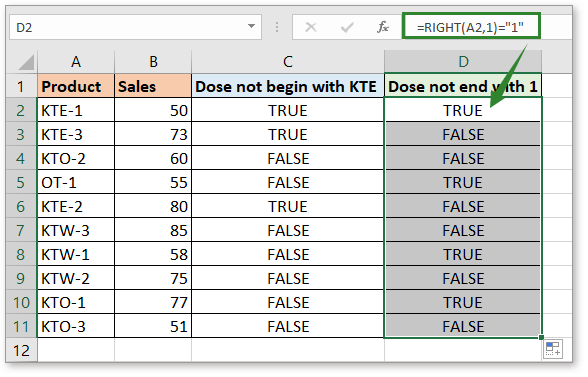
Task: Select the Dose not begin with KTE header
Action: tap(288, 86)
